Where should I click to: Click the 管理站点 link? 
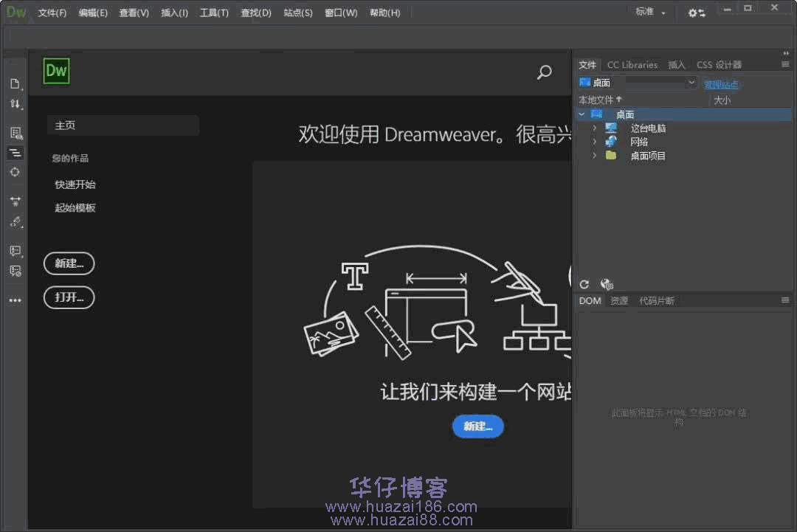point(721,84)
